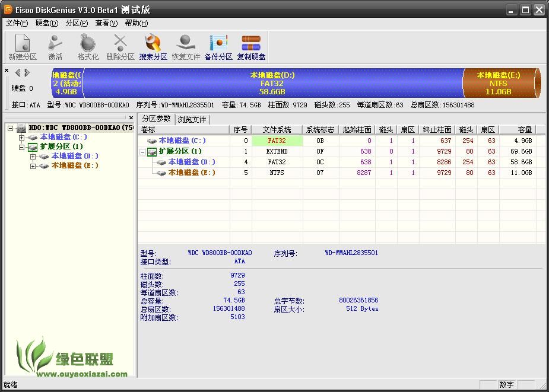This screenshot has height=392, width=549.
Task: Click drive icon in table row 本地磁盘 (D:)
Action: click(161, 162)
